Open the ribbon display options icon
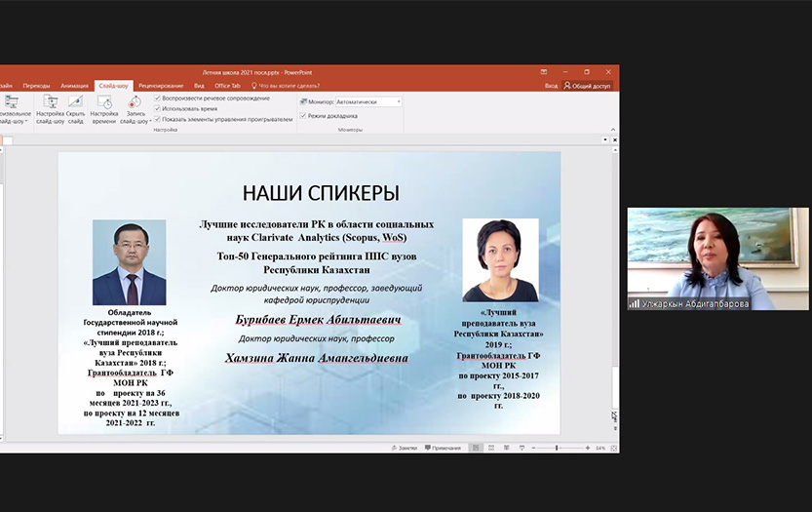Viewport: 812px width, 512px height. (x=543, y=72)
